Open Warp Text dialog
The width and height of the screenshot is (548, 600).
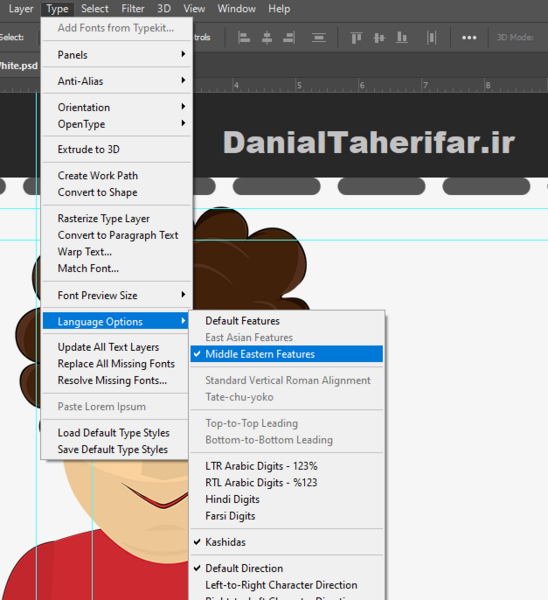[116, 252]
